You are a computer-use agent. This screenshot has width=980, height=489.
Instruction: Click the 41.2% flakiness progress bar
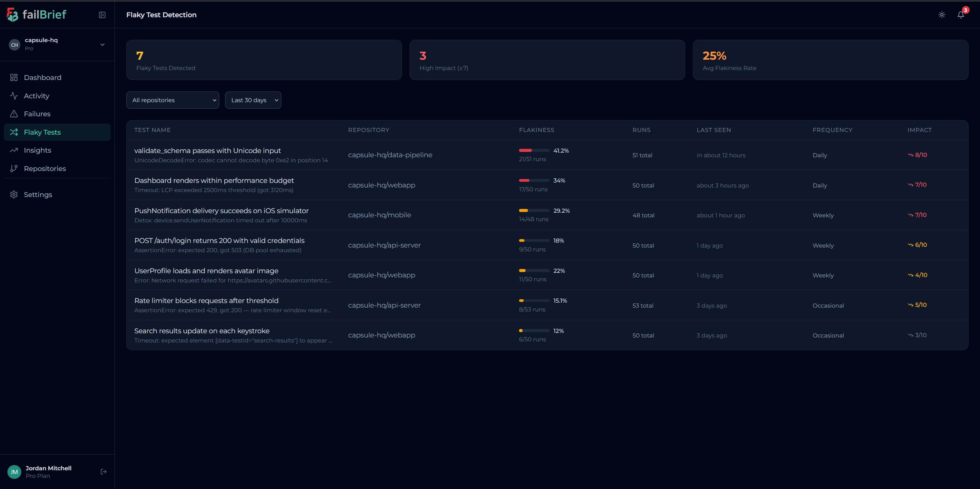pos(534,150)
